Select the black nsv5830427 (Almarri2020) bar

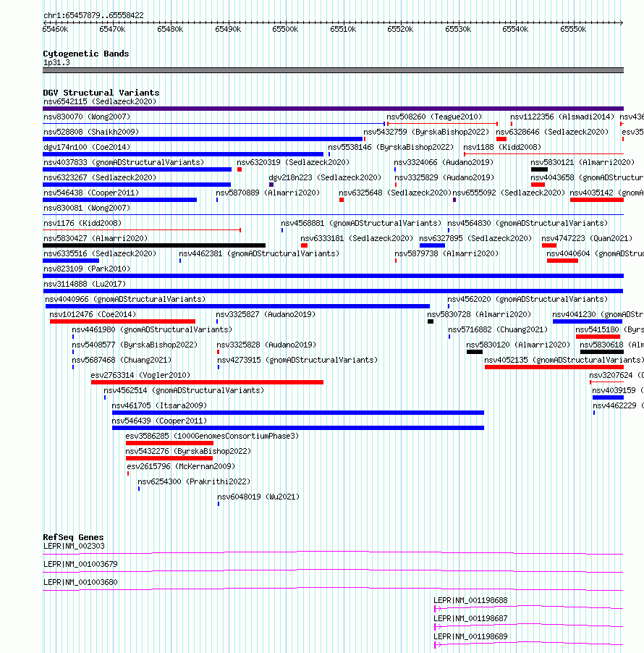point(154,245)
